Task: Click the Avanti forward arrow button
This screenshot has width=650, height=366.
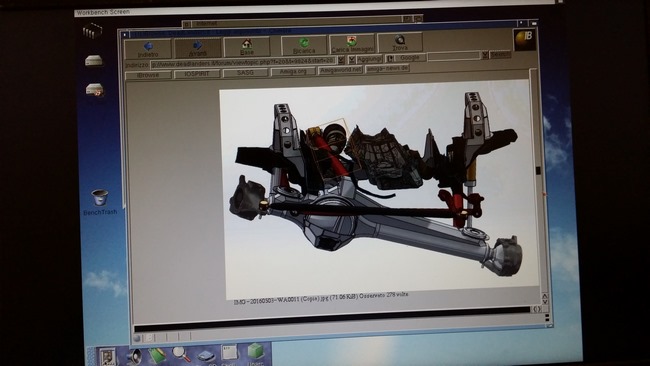Action: coord(198,48)
